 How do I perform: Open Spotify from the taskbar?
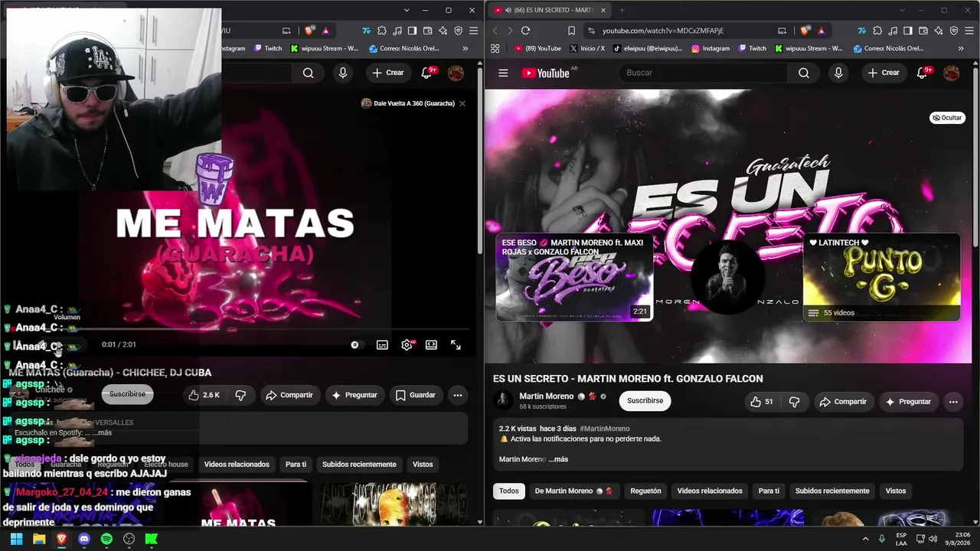(106, 539)
